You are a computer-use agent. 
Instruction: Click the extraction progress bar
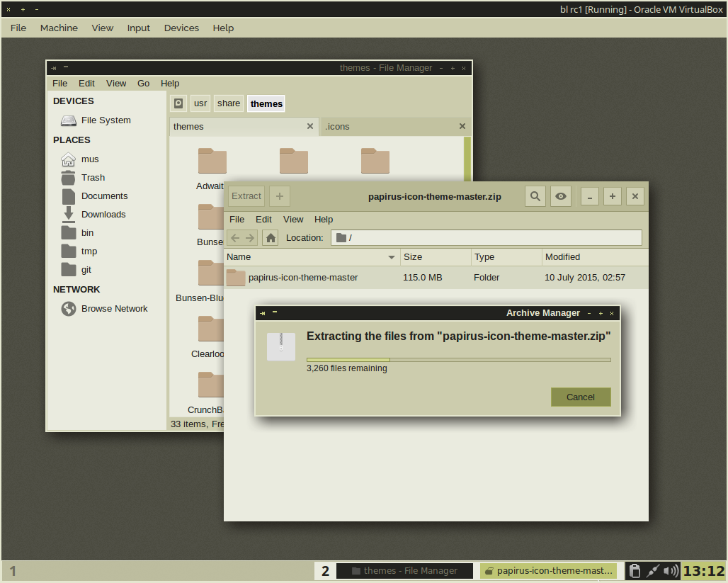point(458,360)
